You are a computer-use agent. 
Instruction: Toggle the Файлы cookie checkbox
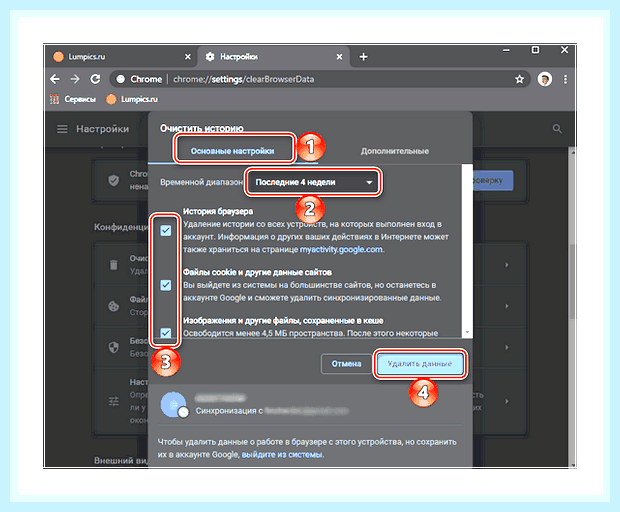point(166,285)
